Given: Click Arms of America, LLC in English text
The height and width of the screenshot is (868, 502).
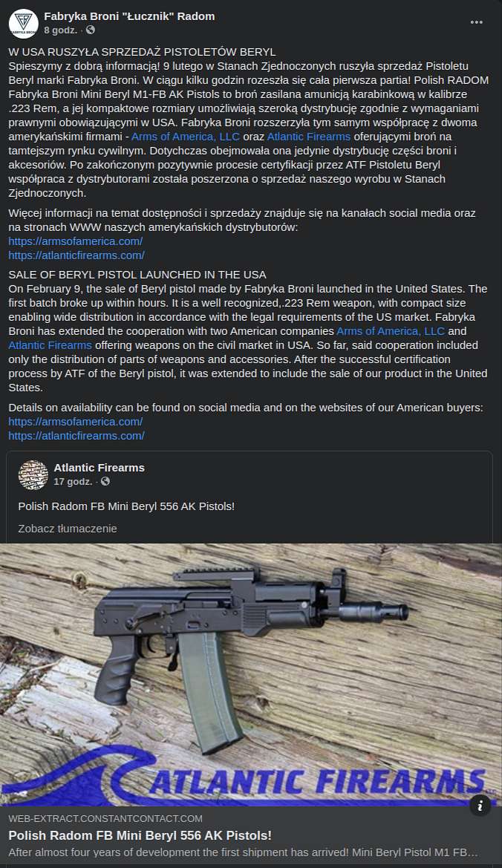Looking at the screenshot, I should click(x=391, y=331).
